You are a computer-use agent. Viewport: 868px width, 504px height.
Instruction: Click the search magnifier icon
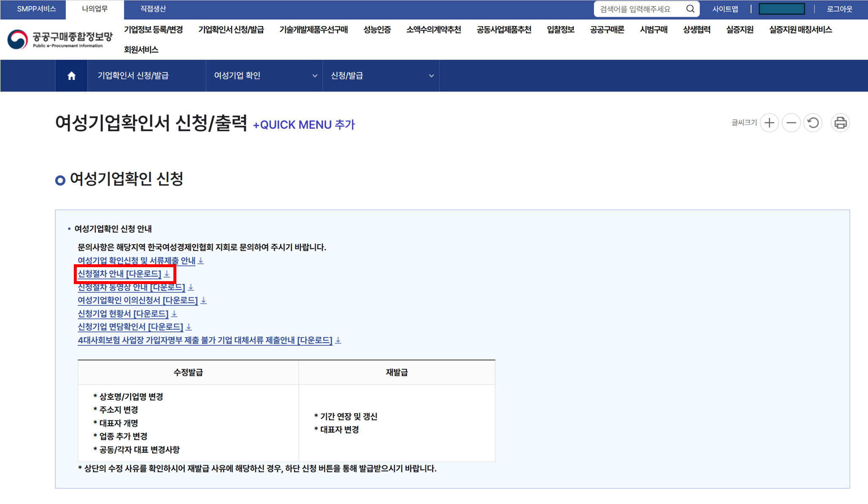[690, 9]
